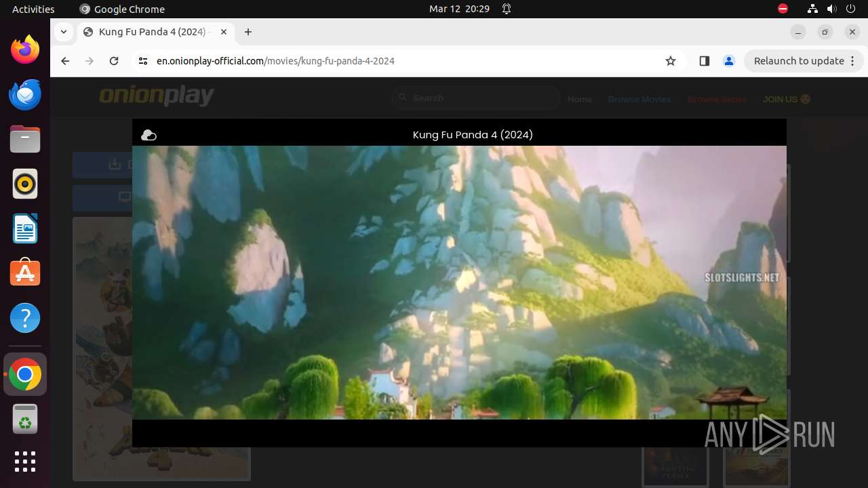
Task: Click the forward navigation arrow
Action: (x=90, y=61)
